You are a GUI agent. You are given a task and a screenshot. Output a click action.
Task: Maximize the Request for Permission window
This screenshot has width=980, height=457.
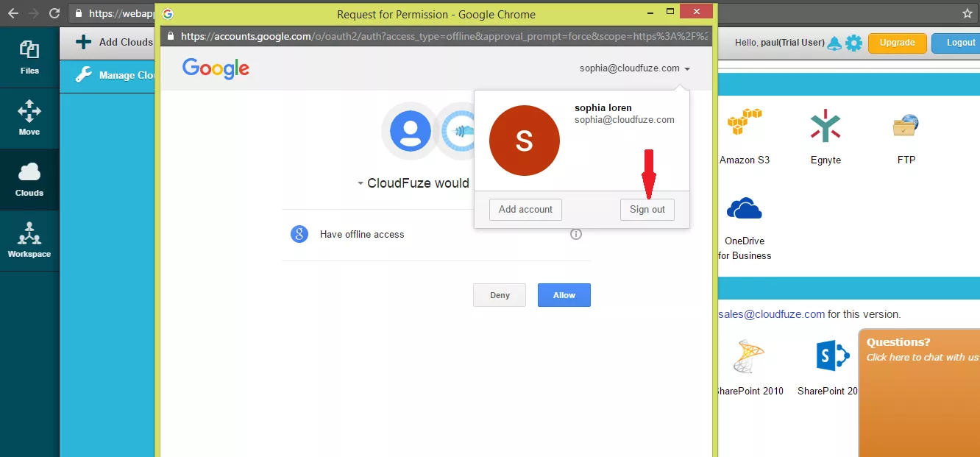point(670,11)
